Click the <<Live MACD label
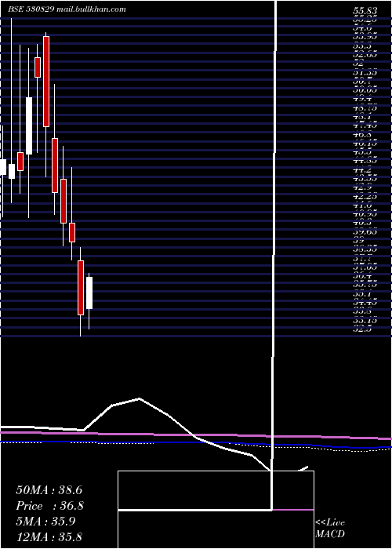Viewport: 392px width, 549px height. 330,529
